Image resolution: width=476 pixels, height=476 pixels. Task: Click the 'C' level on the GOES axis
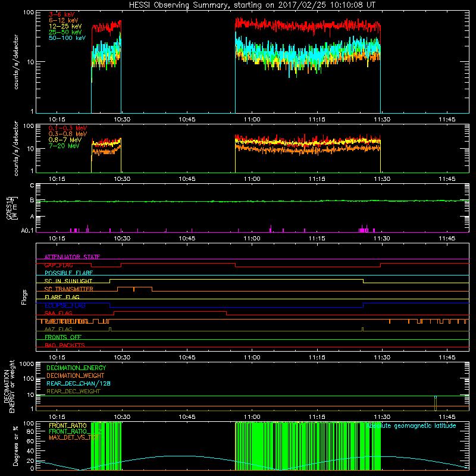coord(32,185)
